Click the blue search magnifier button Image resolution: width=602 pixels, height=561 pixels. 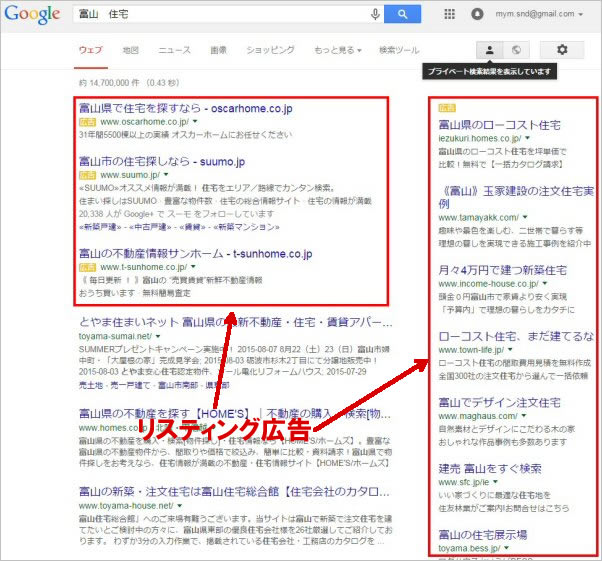pyautogui.click(x=402, y=14)
